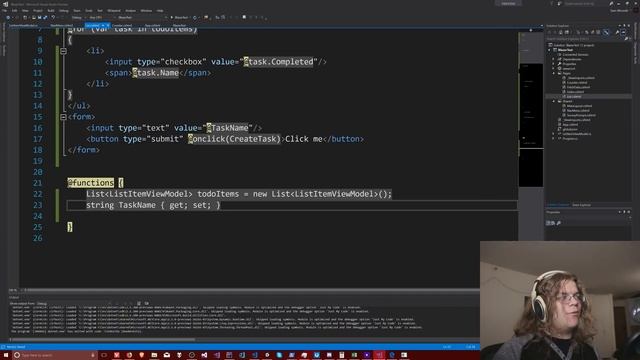Open the Window menu

click(x=146, y=10)
